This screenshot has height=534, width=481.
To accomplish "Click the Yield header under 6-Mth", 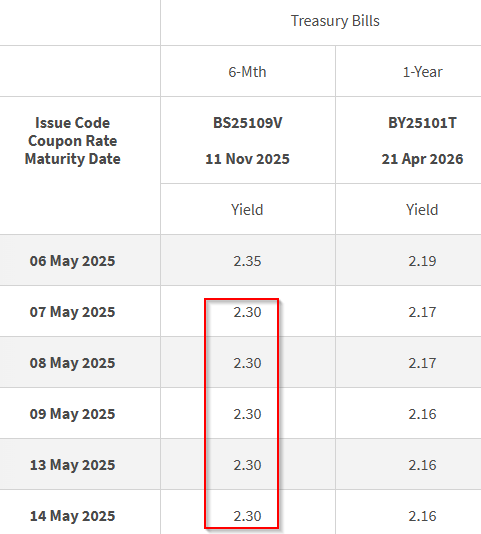I will pyautogui.click(x=247, y=209).
